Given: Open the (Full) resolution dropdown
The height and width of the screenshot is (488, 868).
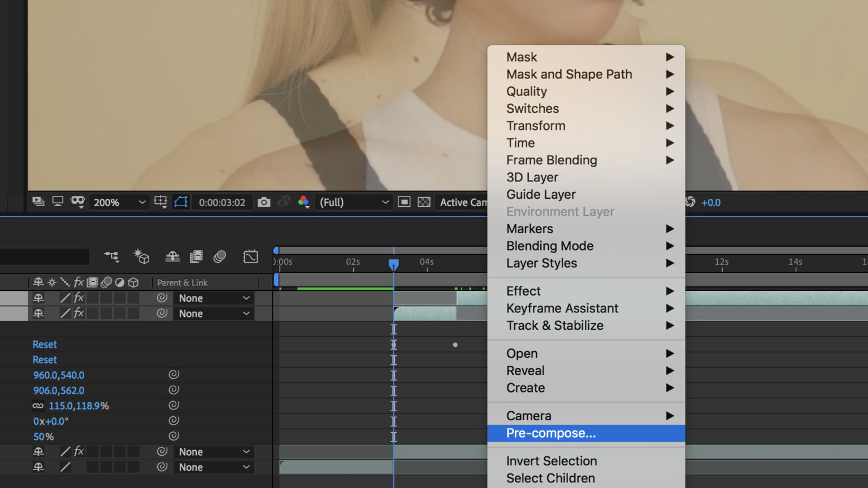Looking at the screenshot, I should click(353, 202).
